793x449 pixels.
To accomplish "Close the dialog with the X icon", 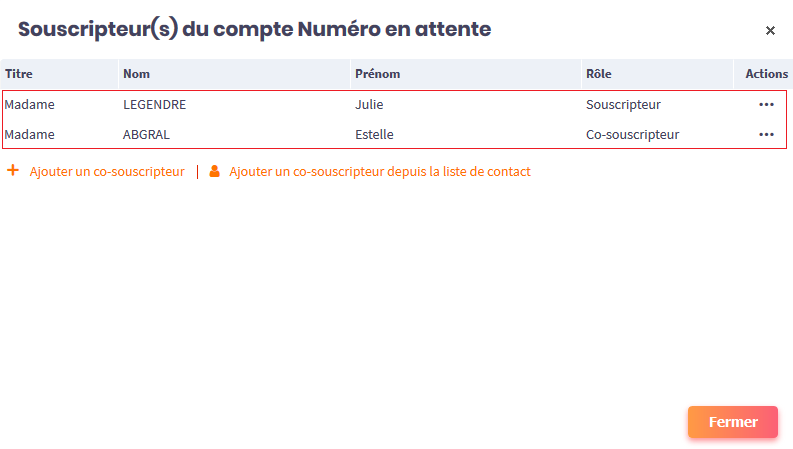I will click(770, 30).
